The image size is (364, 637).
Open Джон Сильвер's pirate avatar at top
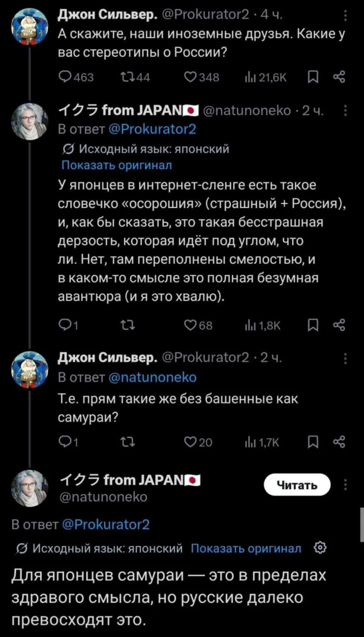(x=30, y=28)
